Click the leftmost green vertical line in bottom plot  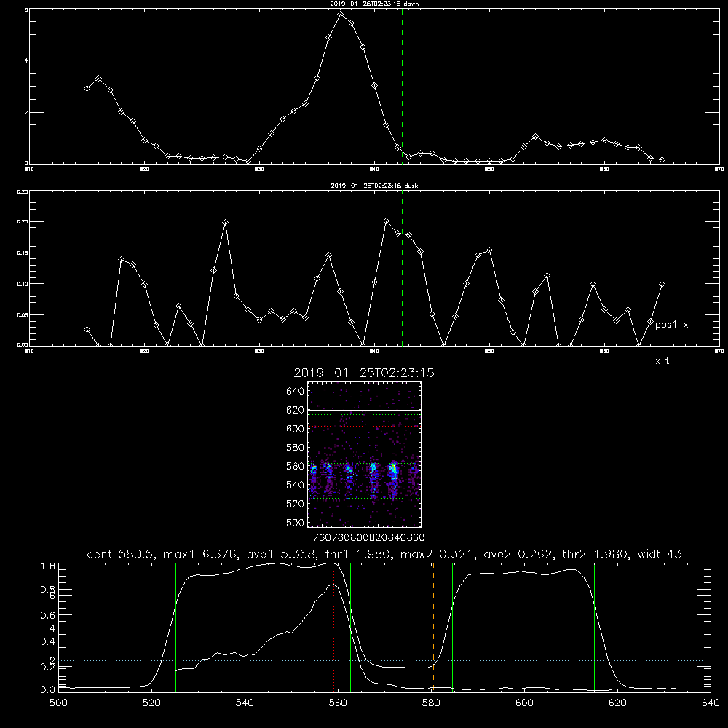(175, 628)
